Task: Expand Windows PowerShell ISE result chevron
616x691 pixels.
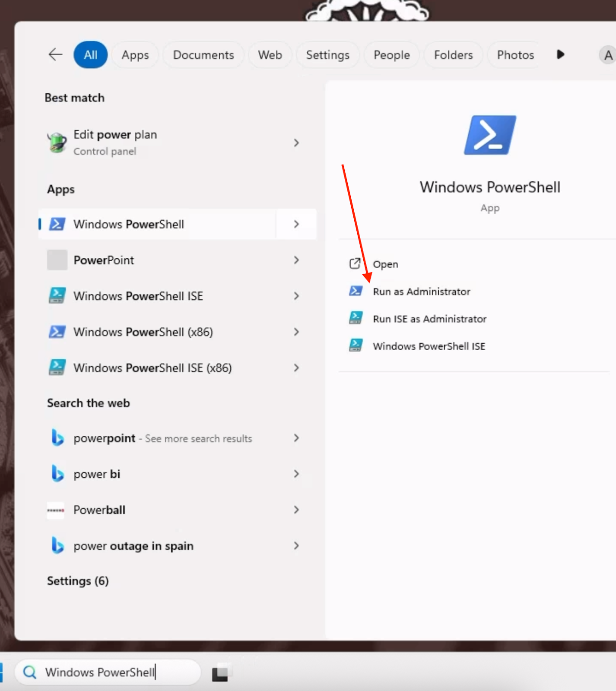Action: click(296, 296)
